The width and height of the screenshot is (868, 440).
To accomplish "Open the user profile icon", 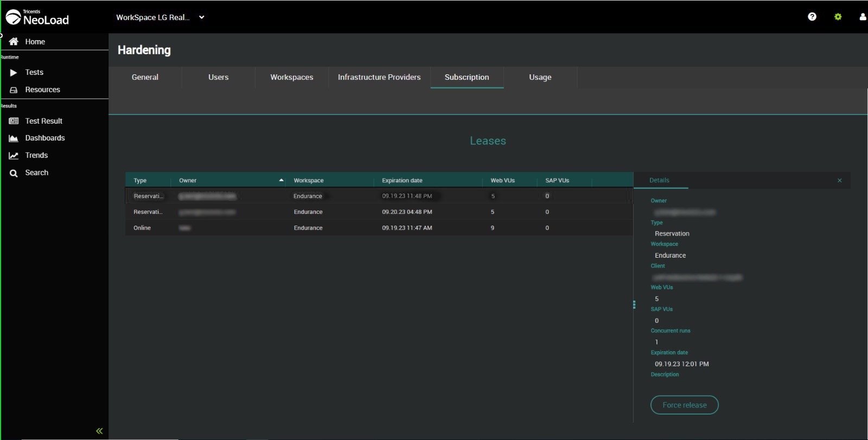I will point(863,17).
